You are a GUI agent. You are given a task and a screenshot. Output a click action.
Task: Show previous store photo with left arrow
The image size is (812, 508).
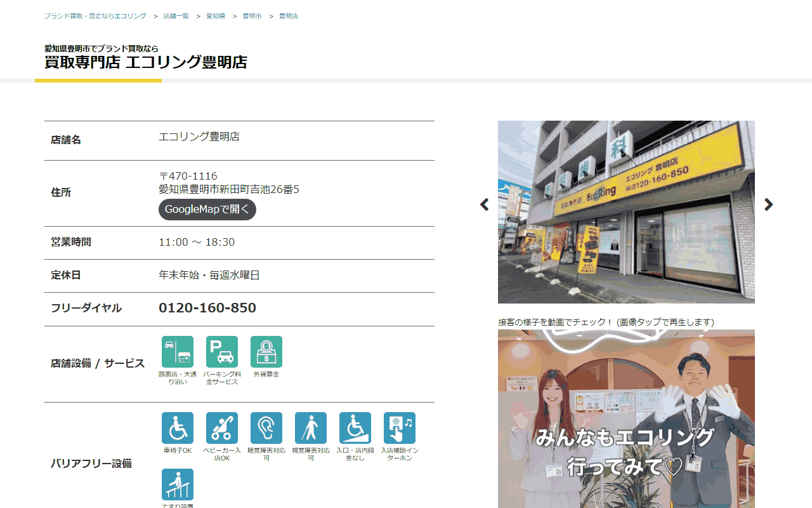(x=485, y=204)
